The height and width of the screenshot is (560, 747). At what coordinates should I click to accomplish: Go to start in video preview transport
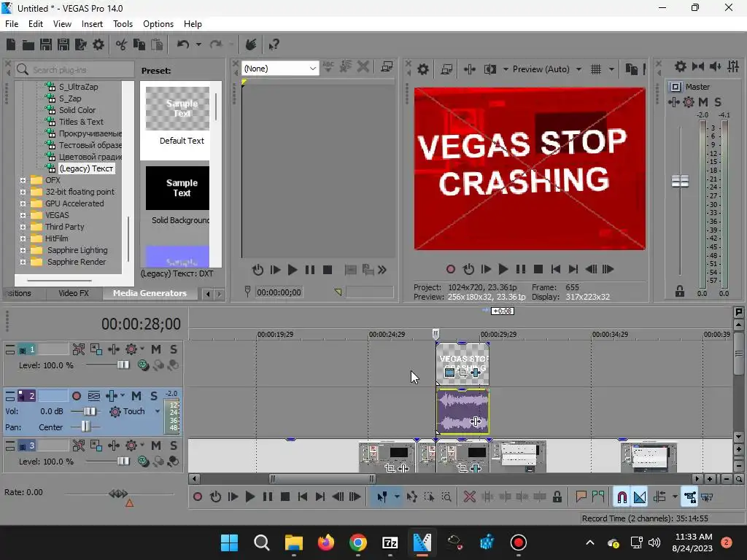(555, 270)
